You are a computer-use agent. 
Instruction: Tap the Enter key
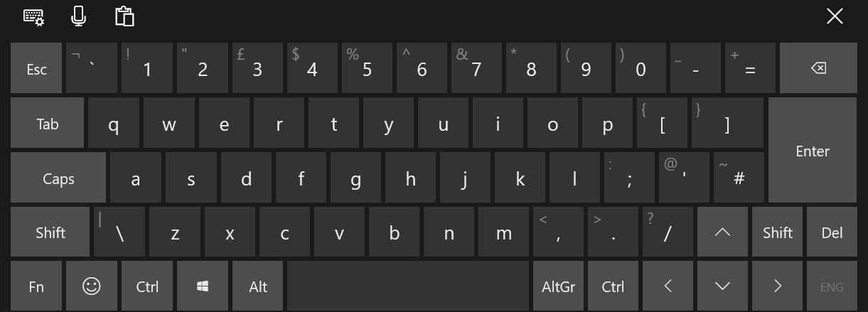[x=813, y=150]
